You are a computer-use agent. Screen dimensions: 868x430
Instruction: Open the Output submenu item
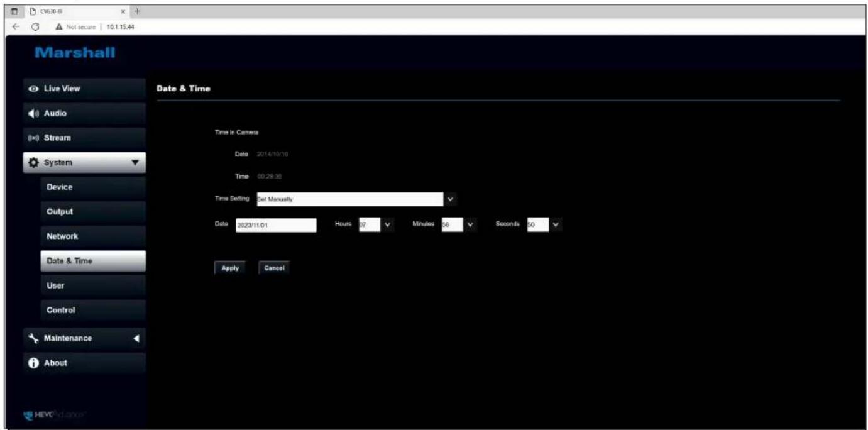(93, 212)
